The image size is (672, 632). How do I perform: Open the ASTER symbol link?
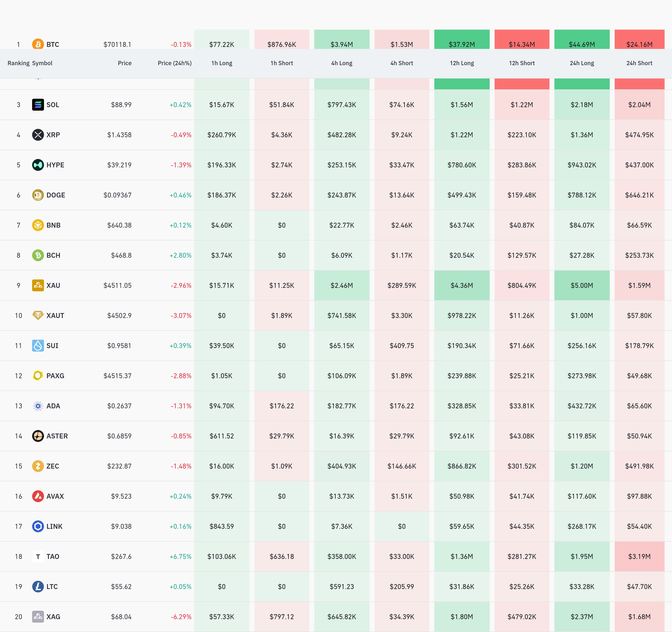click(57, 436)
